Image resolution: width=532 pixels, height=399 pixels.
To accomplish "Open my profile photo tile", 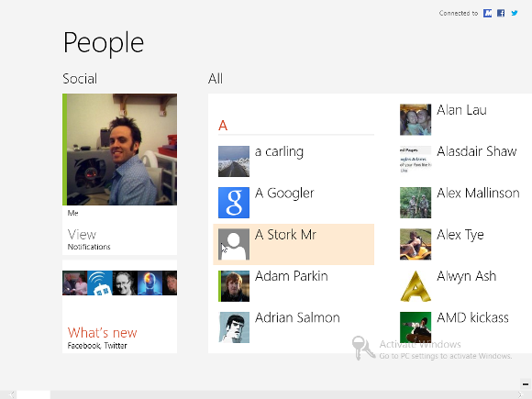I will (x=119, y=150).
